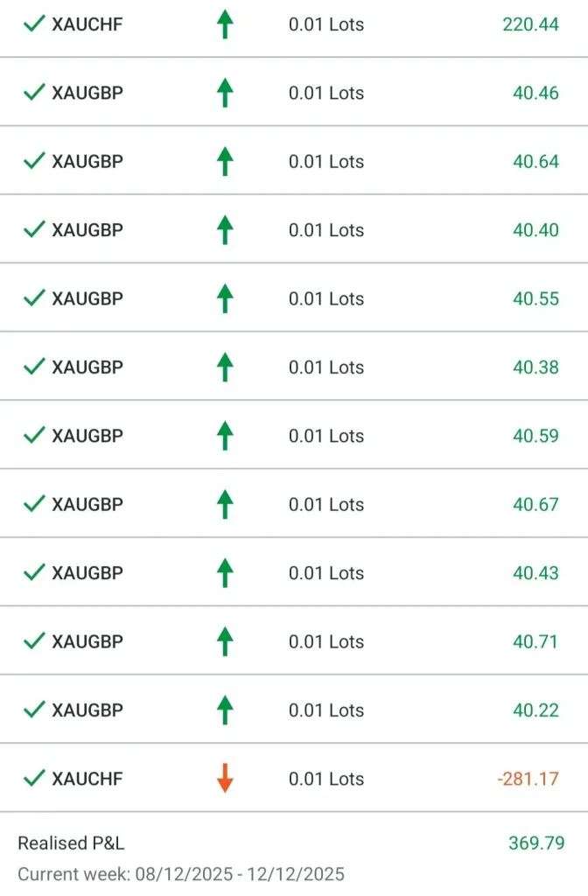
Task: Select the XAUGBP symbol with 40.40 profit
Action: pyautogui.click(x=87, y=230)
